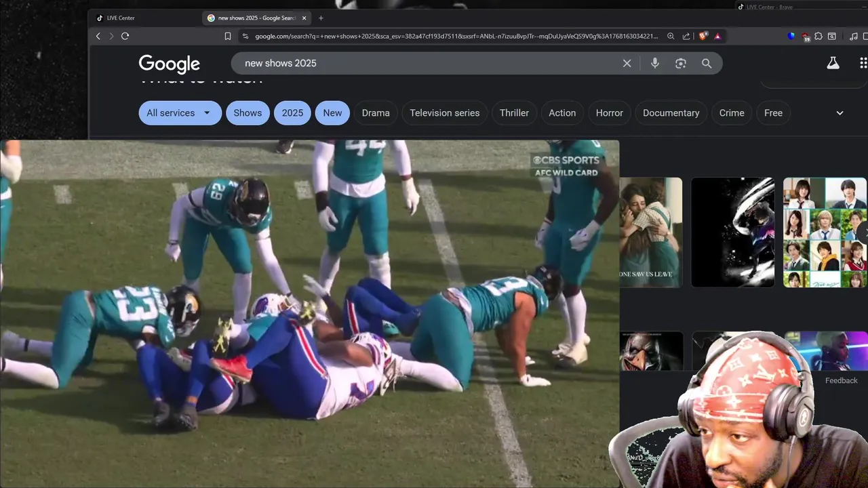Expand more filter chips with the chevron

coord(840,113)
